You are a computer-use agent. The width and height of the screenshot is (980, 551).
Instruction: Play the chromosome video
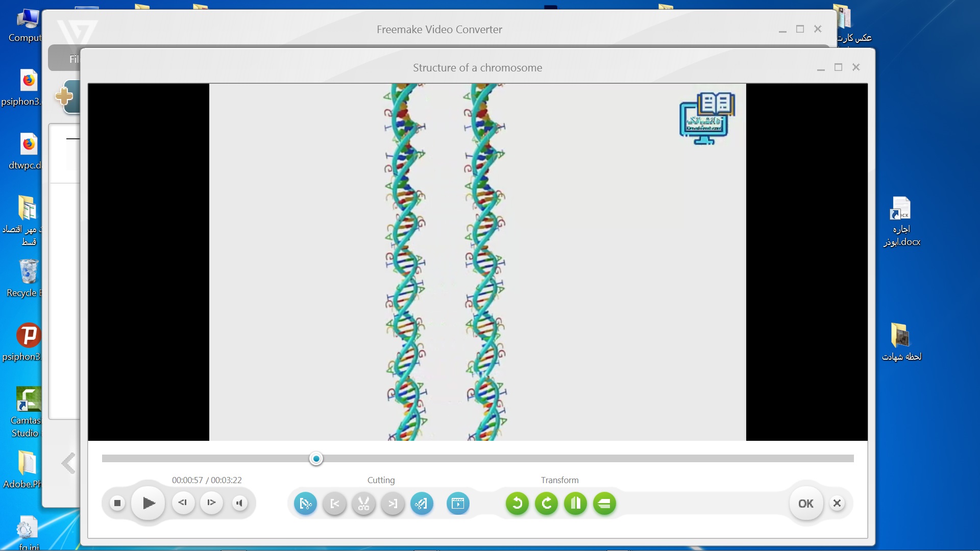(149, 504)
